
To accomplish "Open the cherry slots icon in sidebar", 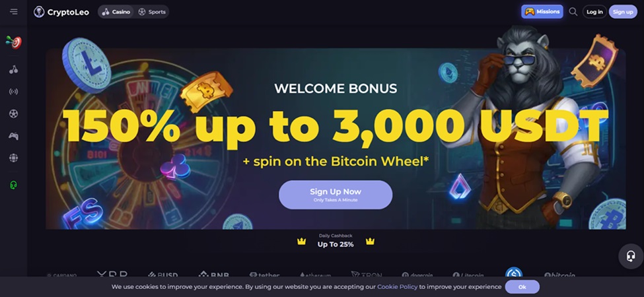I will tap(13, 69).
